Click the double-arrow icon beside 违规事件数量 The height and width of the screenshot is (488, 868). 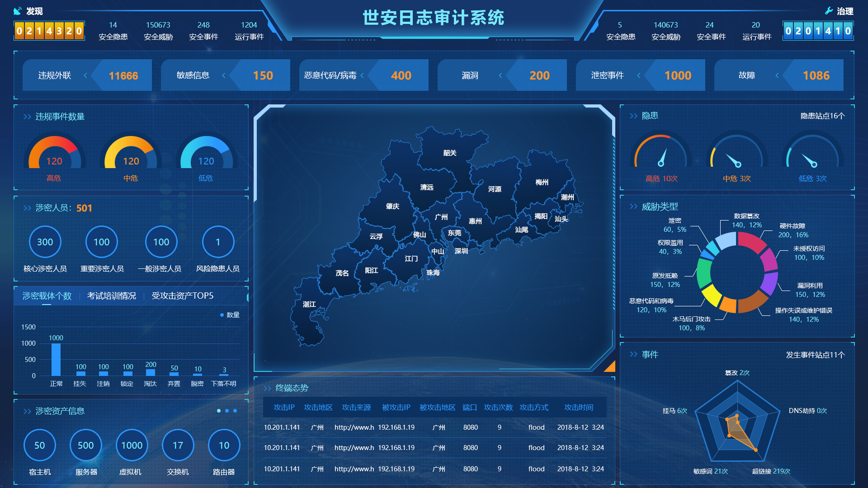point(27,117)
